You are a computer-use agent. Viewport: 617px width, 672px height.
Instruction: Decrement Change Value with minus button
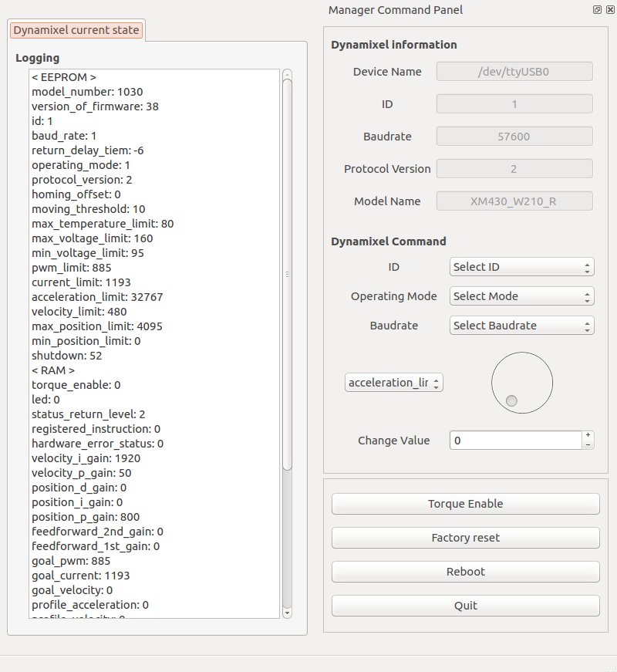point(588,444)
